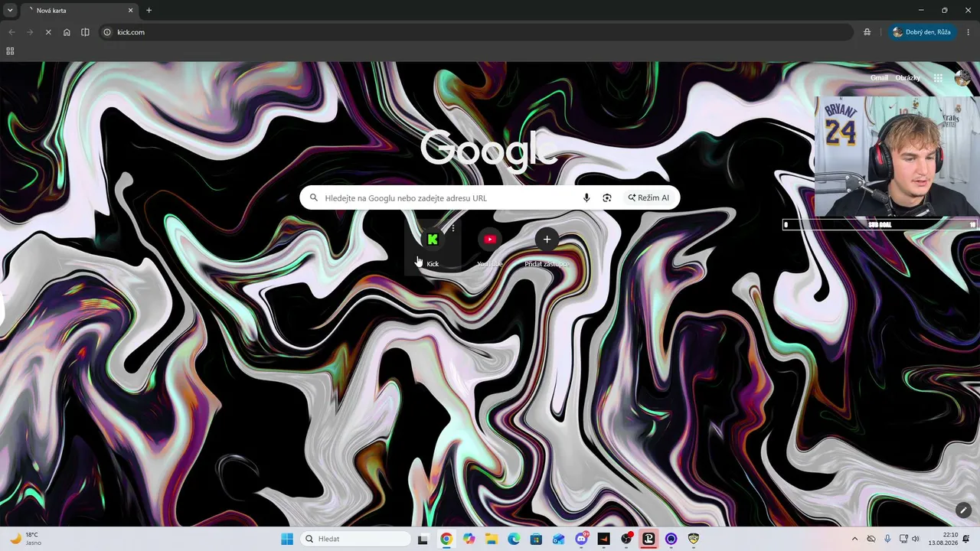Open the Obrázky images link

908,78
